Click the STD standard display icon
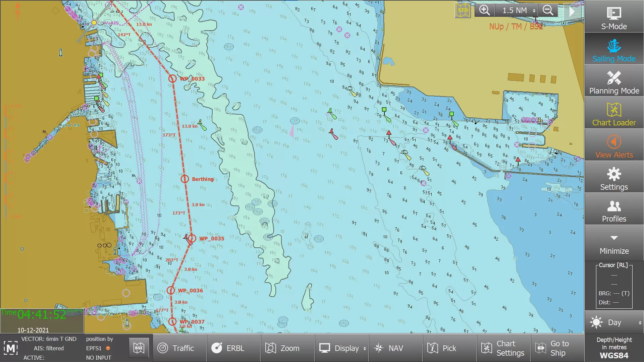The image size is (644, 362). tap(463, 10)
